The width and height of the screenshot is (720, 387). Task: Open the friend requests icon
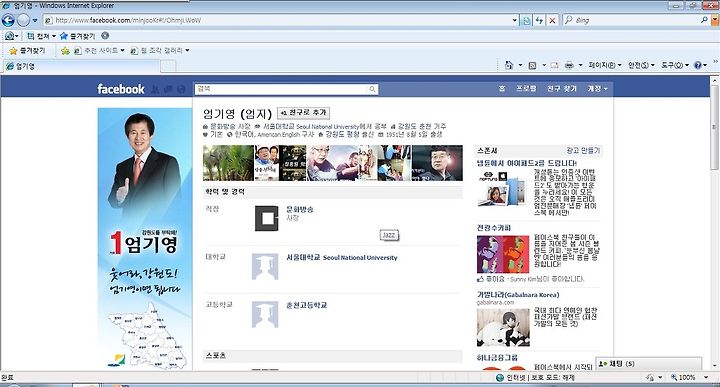pyautogui.click(x=155, y=89)
